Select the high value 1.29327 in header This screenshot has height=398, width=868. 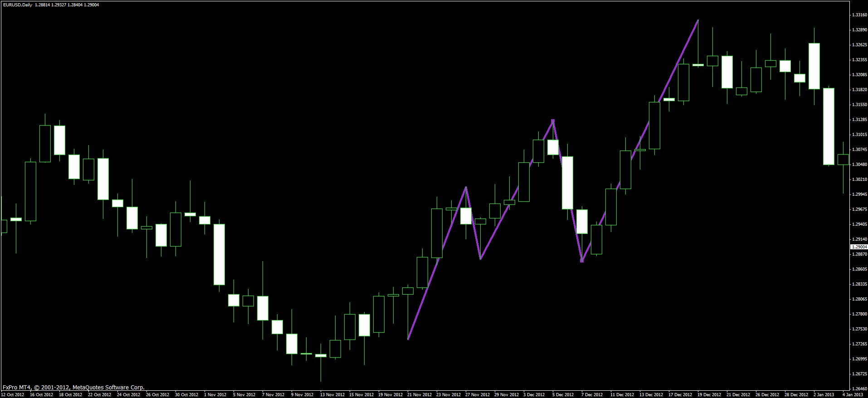pos(59,5)
